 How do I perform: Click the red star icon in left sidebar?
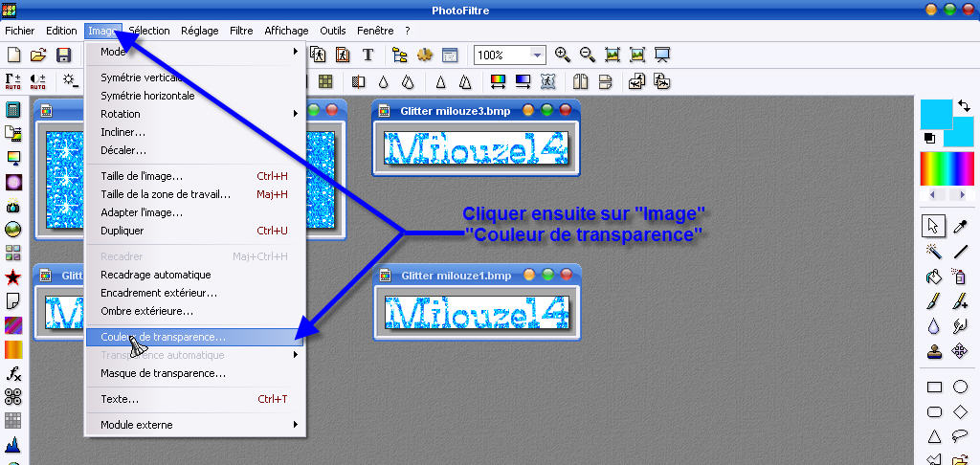coord(13,277)
